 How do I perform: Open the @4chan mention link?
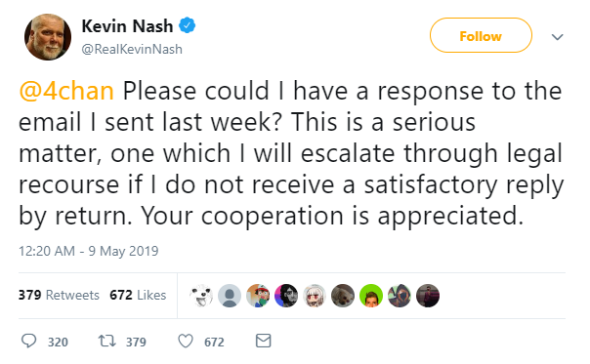coord(66,91)
